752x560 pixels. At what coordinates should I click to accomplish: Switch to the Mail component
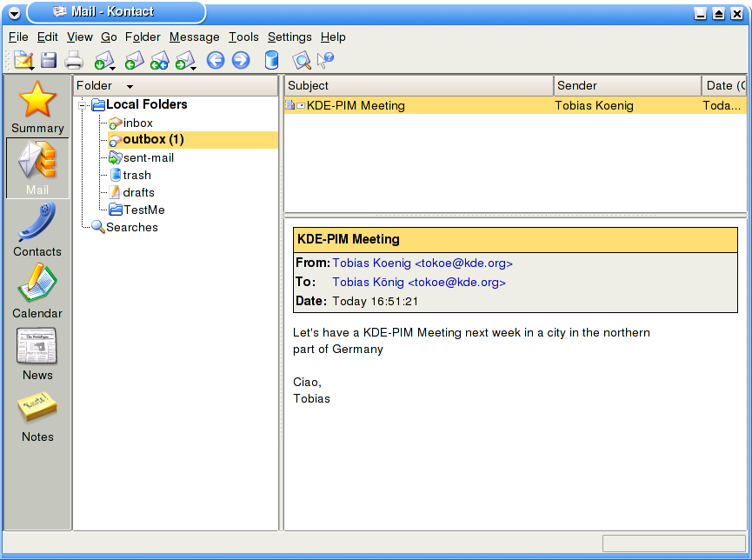pos(37,168)
